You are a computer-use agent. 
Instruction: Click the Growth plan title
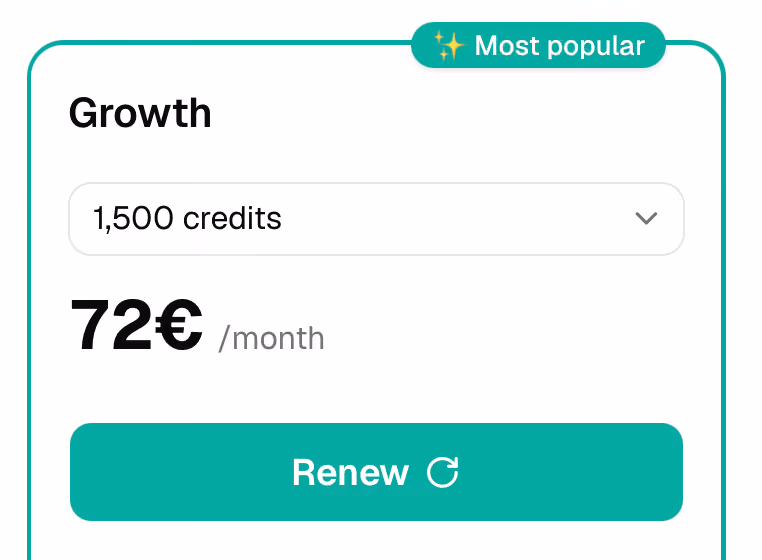coord(140,113)
